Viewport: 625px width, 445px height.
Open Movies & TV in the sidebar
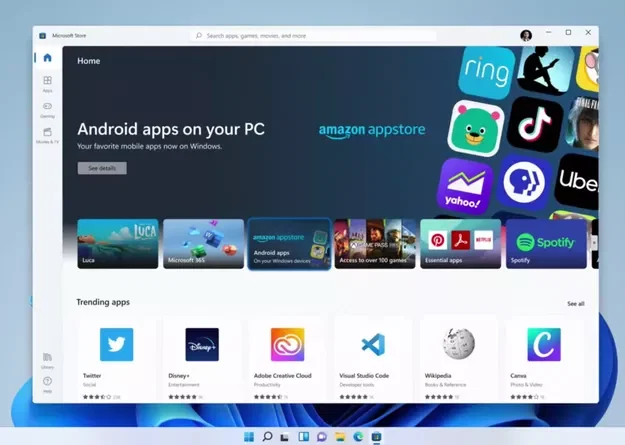(x=47, y=136)
